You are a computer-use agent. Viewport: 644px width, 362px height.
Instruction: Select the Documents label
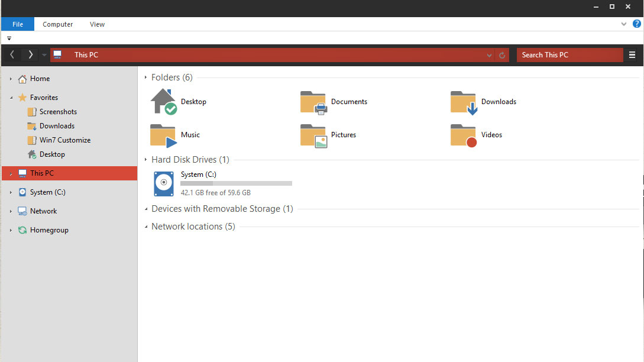(349, 102)
